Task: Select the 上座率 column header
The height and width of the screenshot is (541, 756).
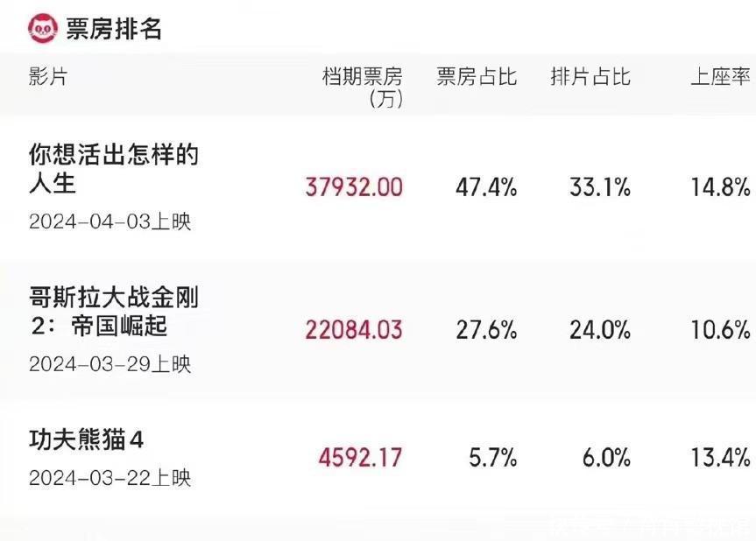Action: [720, 77]
